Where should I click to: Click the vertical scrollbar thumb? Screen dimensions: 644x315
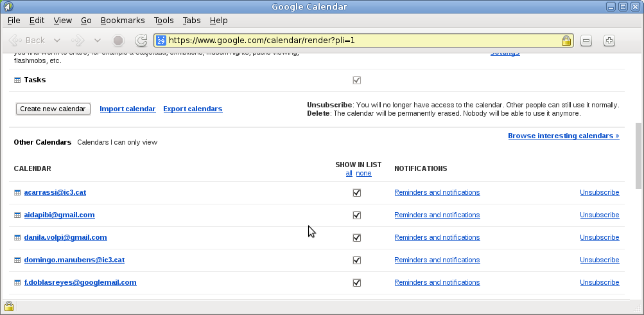[640, 156]
